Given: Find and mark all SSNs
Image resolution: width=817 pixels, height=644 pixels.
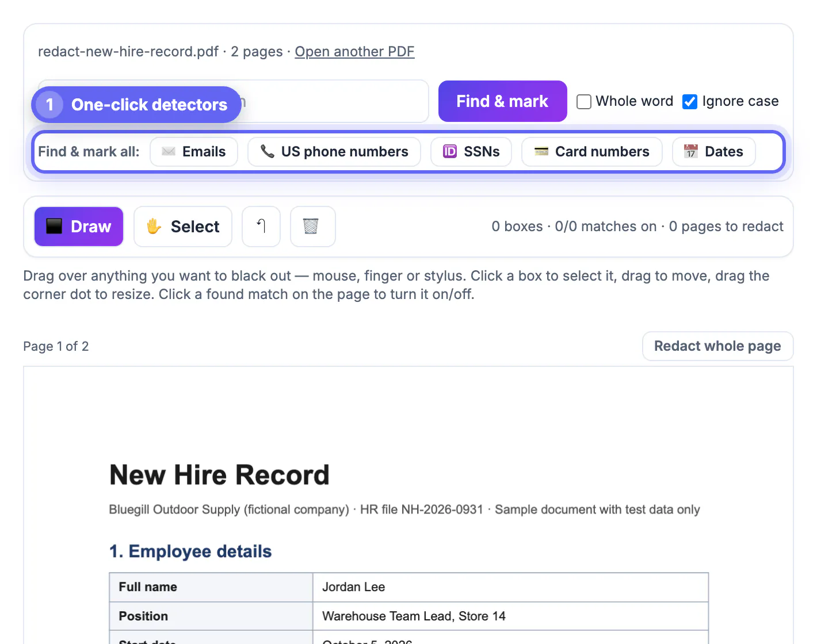Looking at the screenshot, I should point(471,152).
